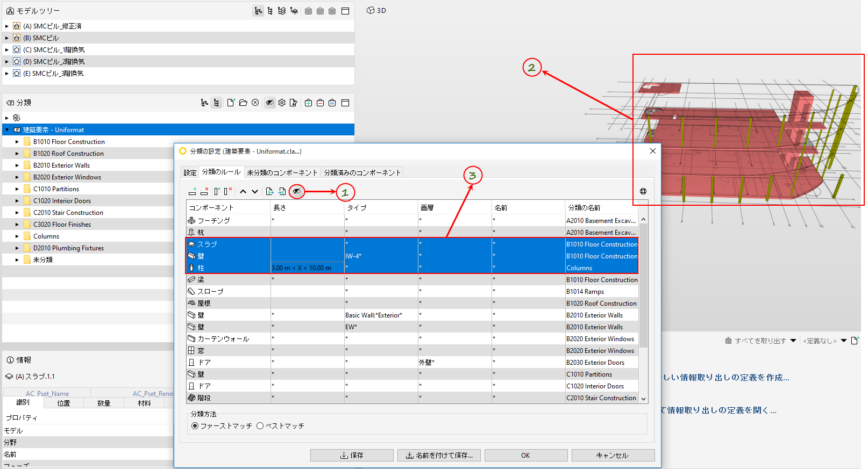Expand the Columns folder in the tree

[17, 236]
